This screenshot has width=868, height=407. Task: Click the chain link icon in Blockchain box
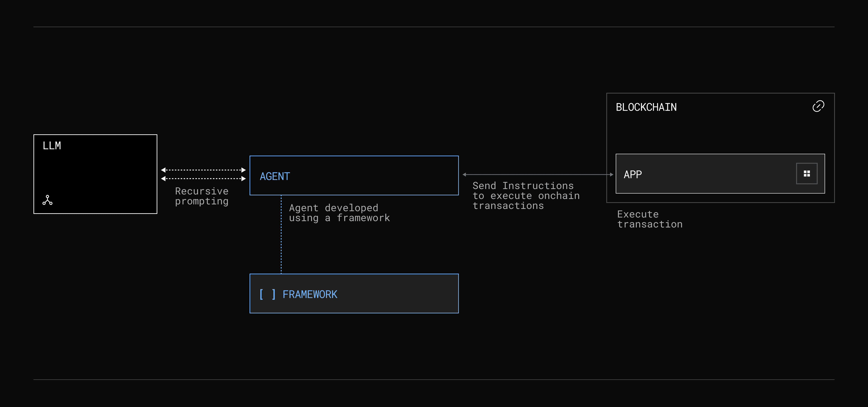click(818, 106)
